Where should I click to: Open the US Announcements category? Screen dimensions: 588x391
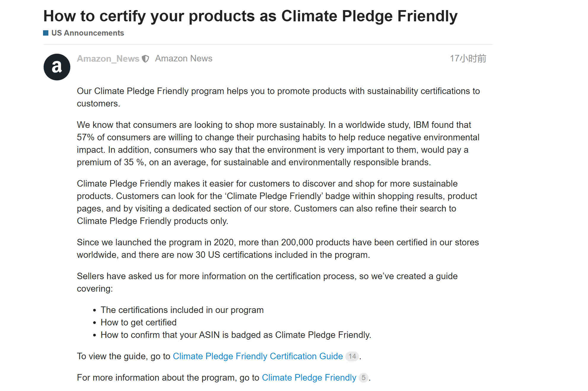pyautogui.click(x=88, y=33)
